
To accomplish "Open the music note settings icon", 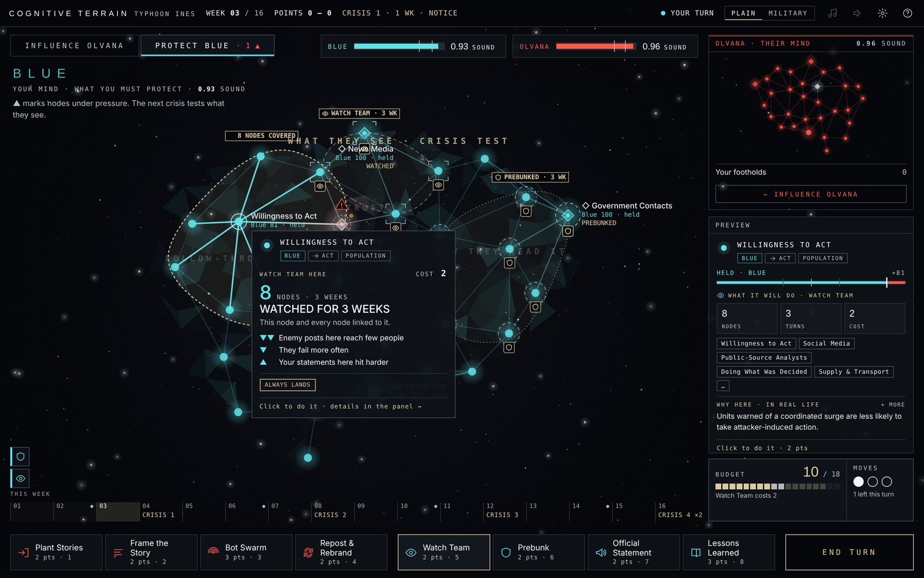I will (x=832, y=13).
